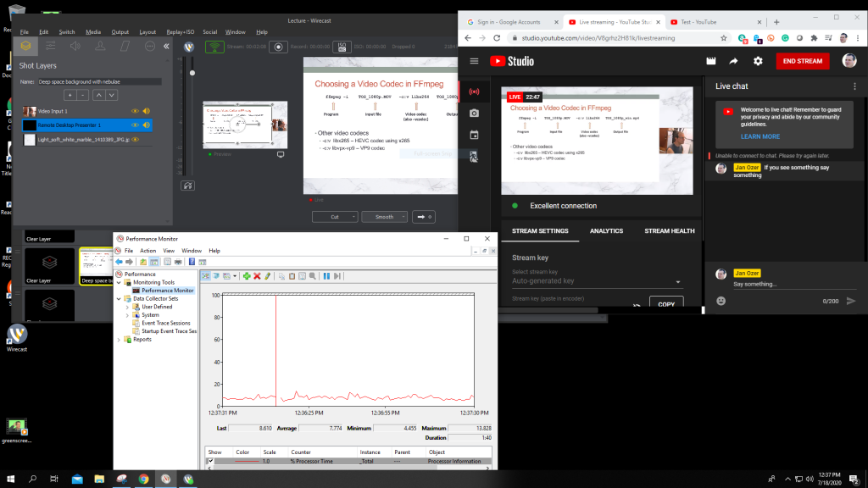The width and height of the screenshot is (868, 488).
Task: Click the Wirecast record button icon
Action: (278, 47)
